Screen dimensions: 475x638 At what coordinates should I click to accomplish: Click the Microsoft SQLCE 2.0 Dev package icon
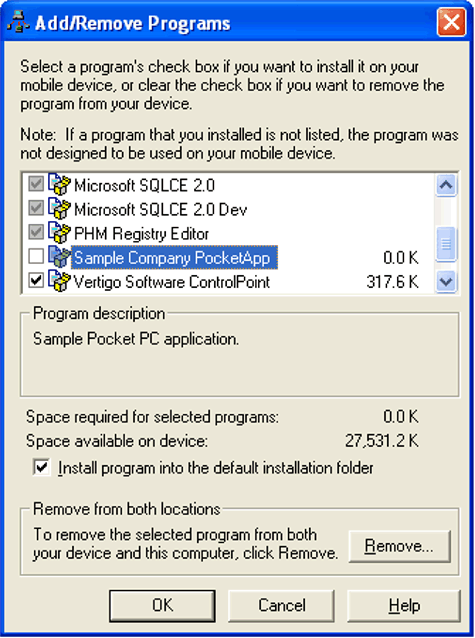point(59,209)
